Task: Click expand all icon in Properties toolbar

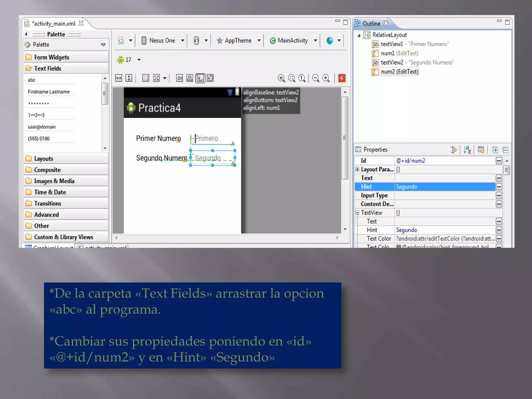Action: point(495,150)
